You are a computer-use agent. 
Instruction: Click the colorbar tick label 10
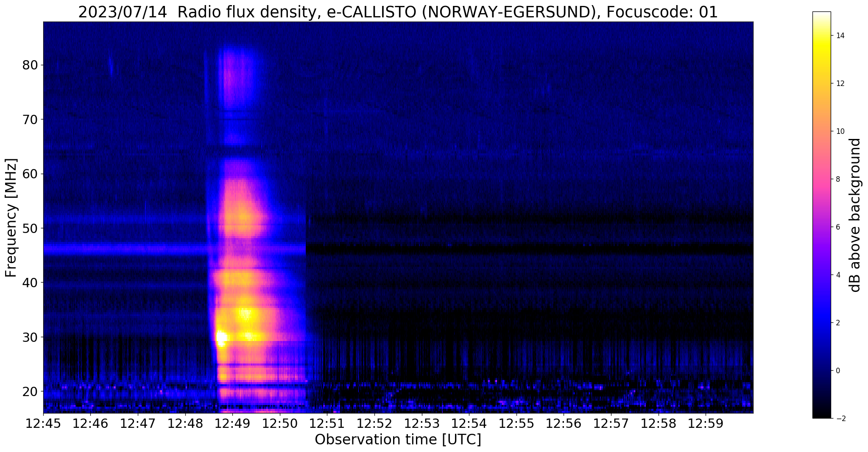coord(840,131)
